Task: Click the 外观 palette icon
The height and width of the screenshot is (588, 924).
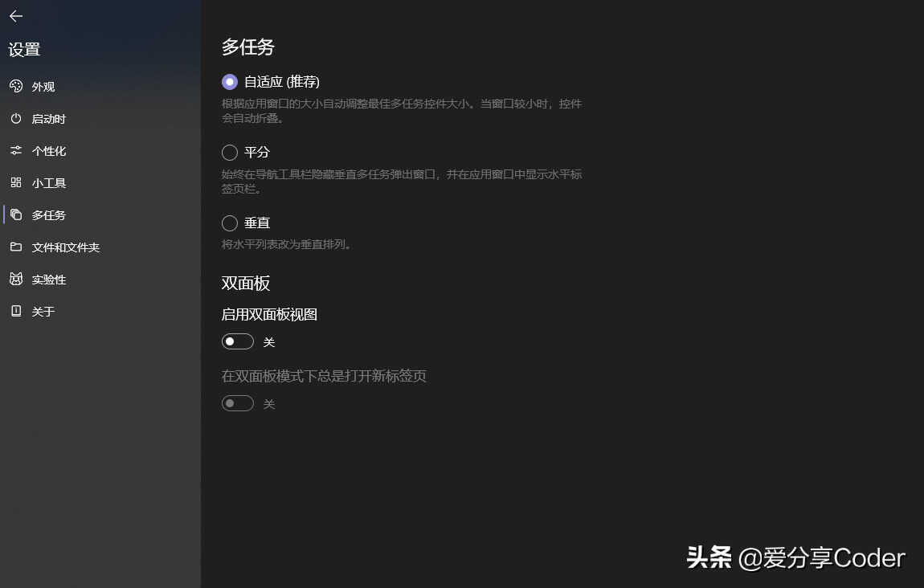Action: (16, 86)
